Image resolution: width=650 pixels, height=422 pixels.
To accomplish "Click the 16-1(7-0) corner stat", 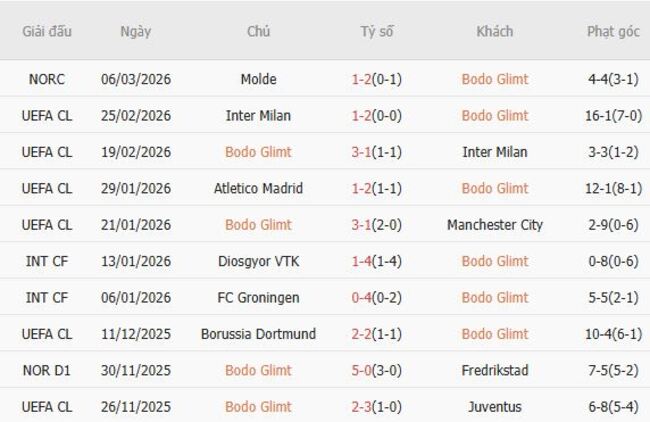I will [613, 115].
